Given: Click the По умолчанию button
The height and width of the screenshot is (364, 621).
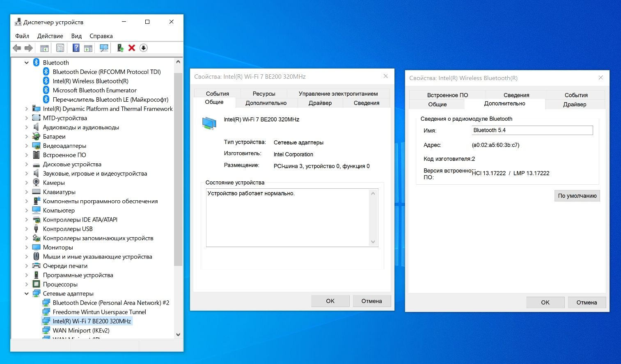Looking at the screenshot, I should tap(577, 196).
